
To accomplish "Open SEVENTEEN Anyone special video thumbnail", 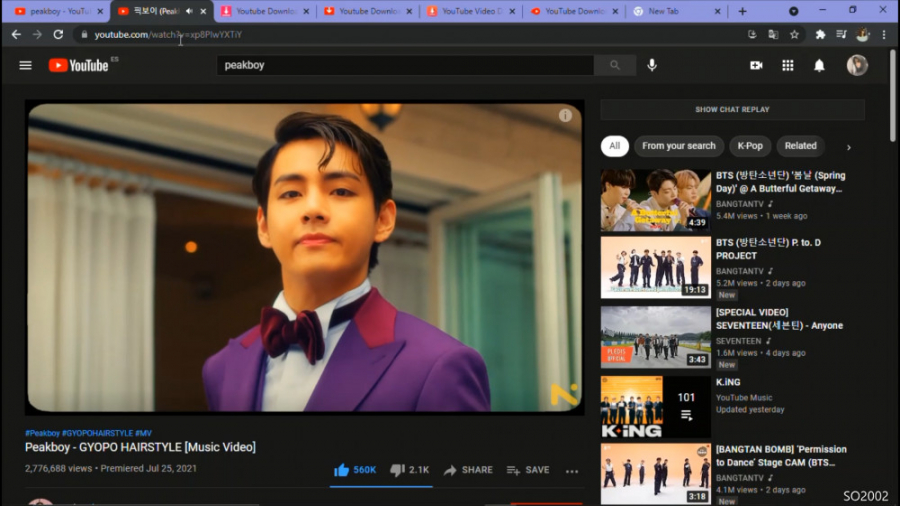I will (x=655, y=337).
